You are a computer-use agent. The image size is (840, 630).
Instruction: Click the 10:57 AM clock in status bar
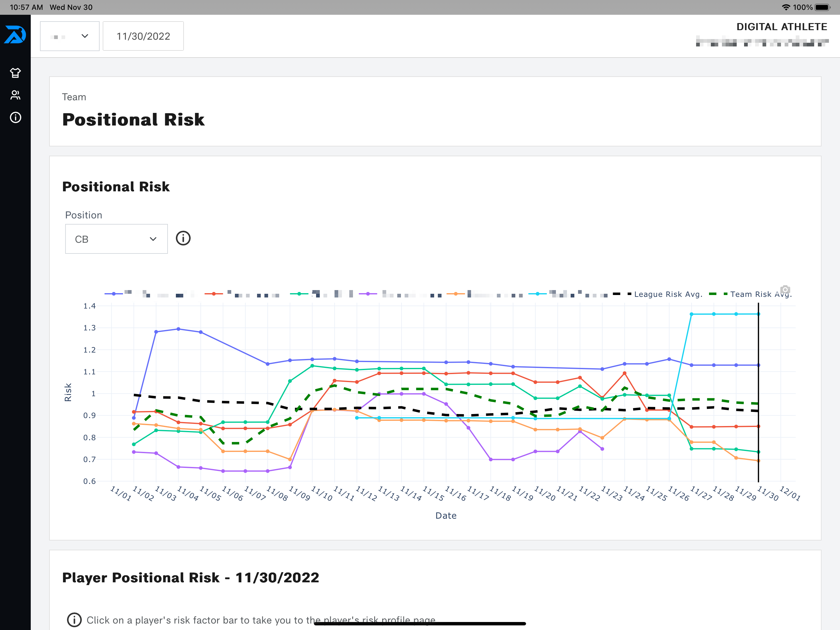(26, 7)
